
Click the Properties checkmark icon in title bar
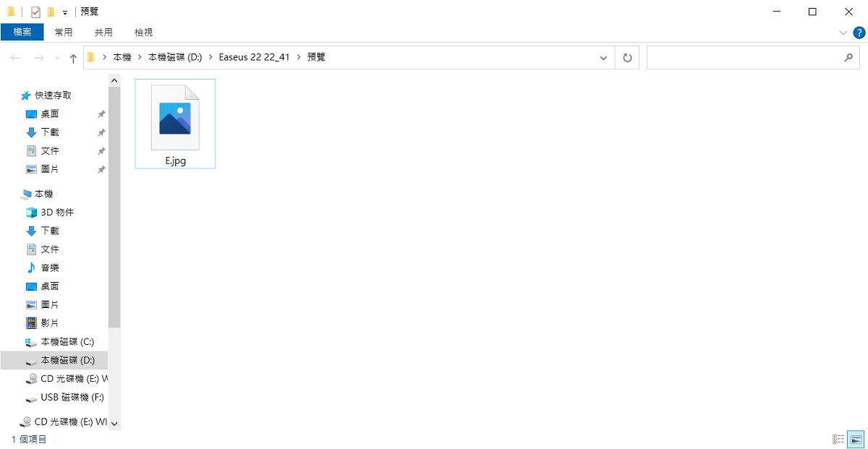35,12
